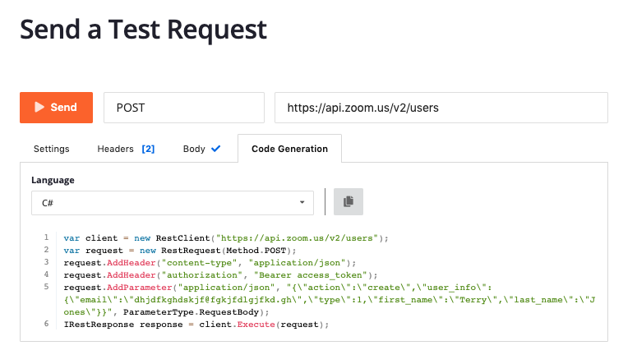The height and width of the screenshot is (364, 637).
Task: Click the Send button
Action: tap(57, 108)
